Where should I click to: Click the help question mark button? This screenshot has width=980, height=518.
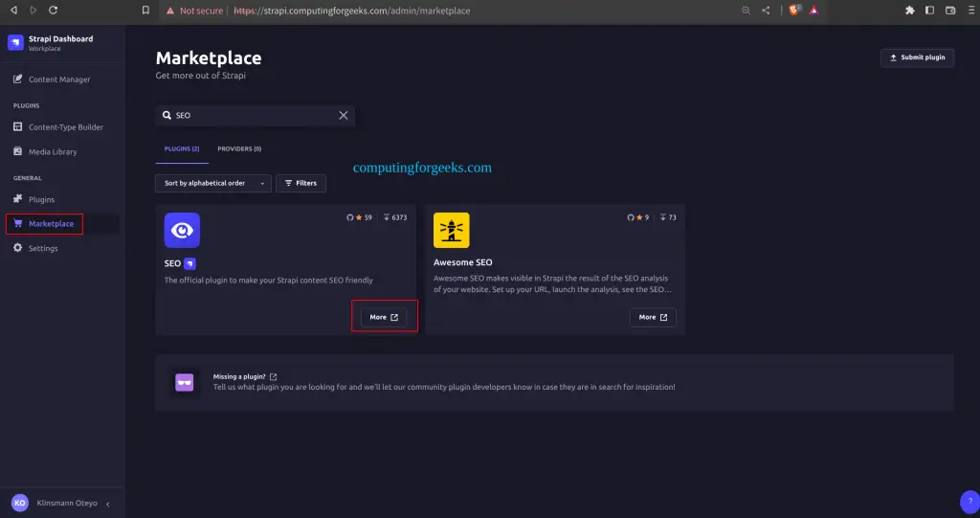[970, 502]
